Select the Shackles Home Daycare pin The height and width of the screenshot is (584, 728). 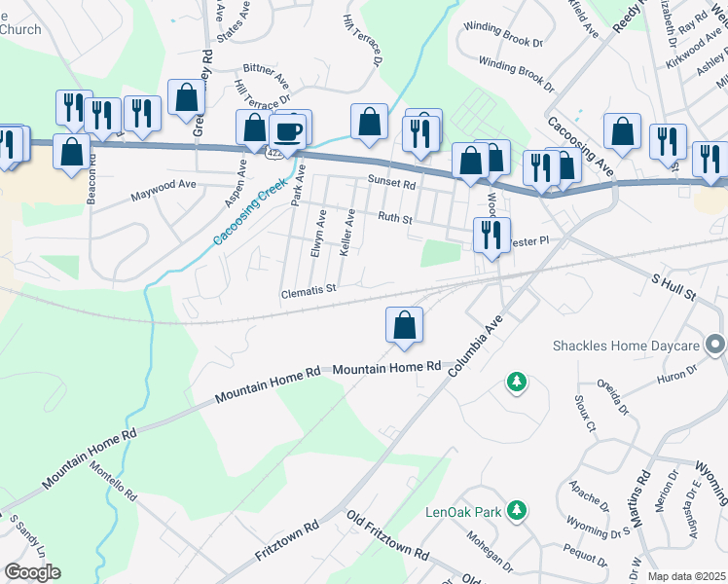pos(715,346)
